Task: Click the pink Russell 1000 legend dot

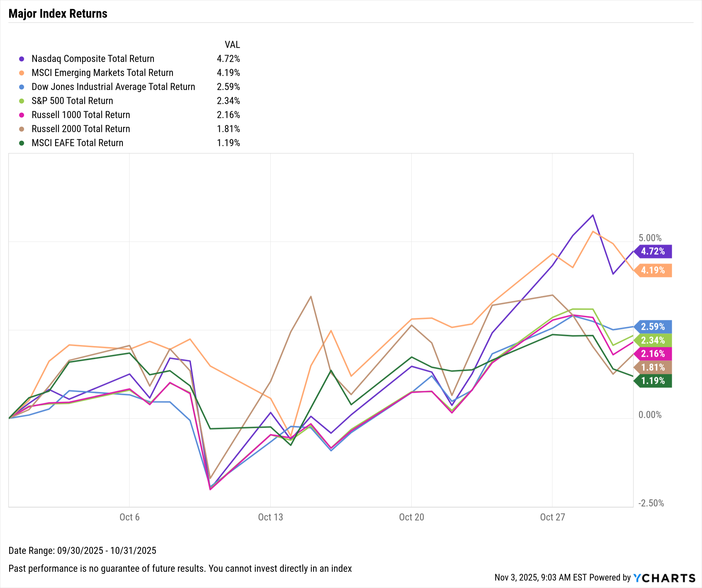Action: (x=22, y=115)
